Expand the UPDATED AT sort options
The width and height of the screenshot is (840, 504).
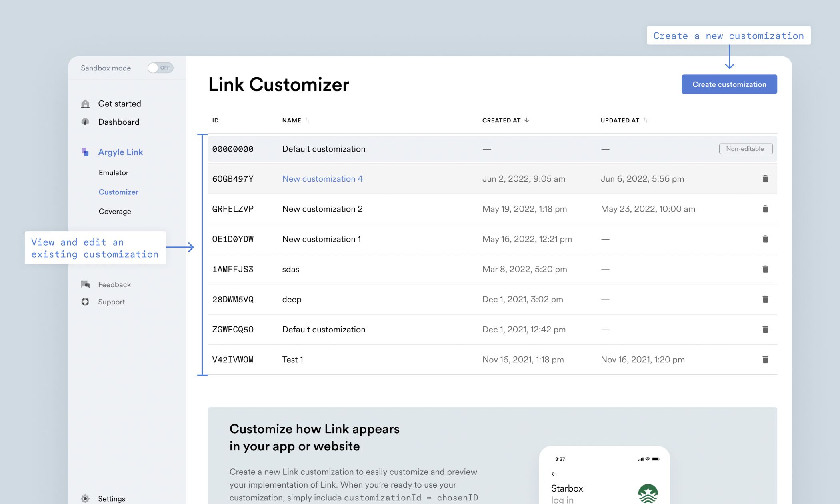tap(646, 121)
